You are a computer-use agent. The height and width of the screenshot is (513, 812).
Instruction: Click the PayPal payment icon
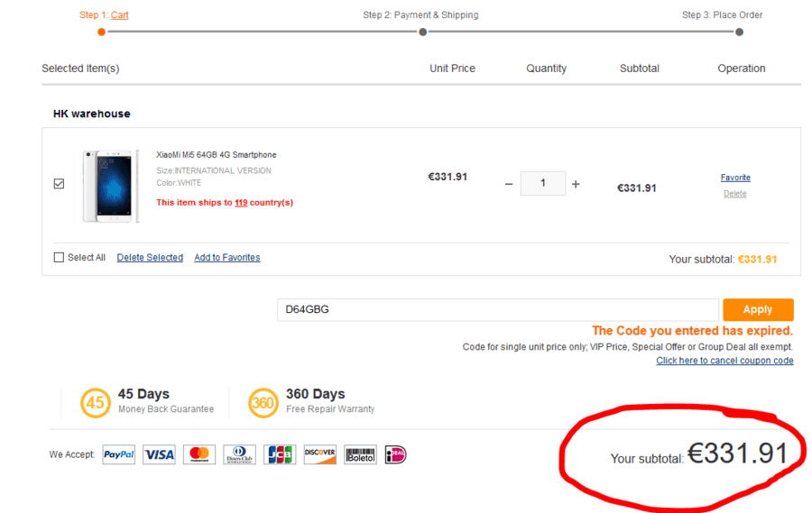coord(118,454)
